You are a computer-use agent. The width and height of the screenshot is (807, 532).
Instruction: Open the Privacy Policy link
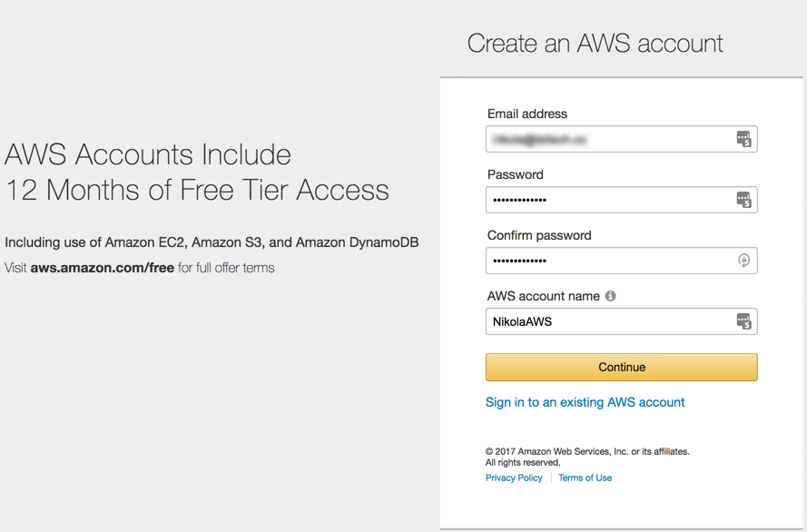pos(514,478)
